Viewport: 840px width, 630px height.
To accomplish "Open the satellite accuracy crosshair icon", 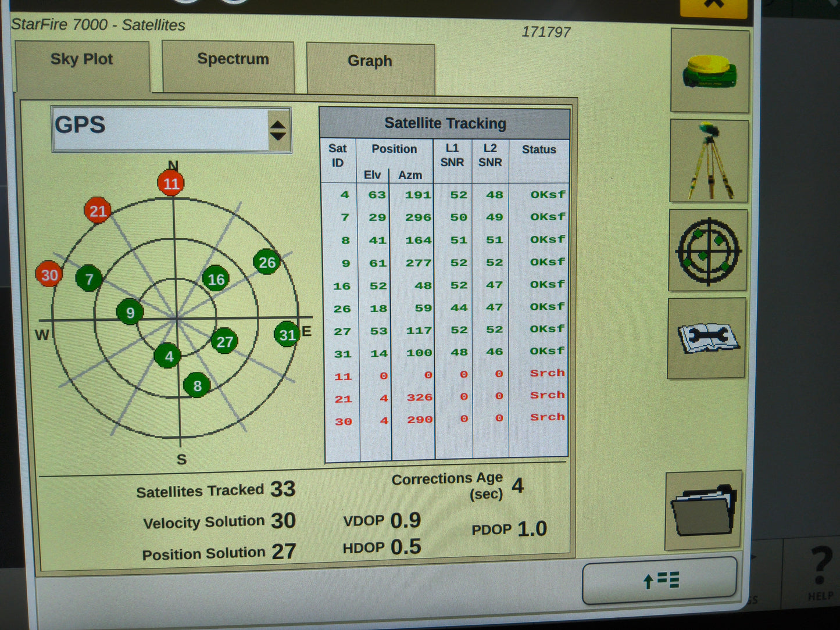I will click(x=709, y=251).
